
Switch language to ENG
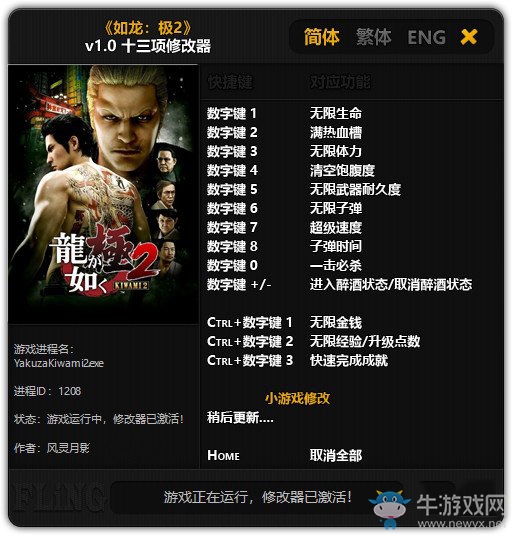[426, 38]
